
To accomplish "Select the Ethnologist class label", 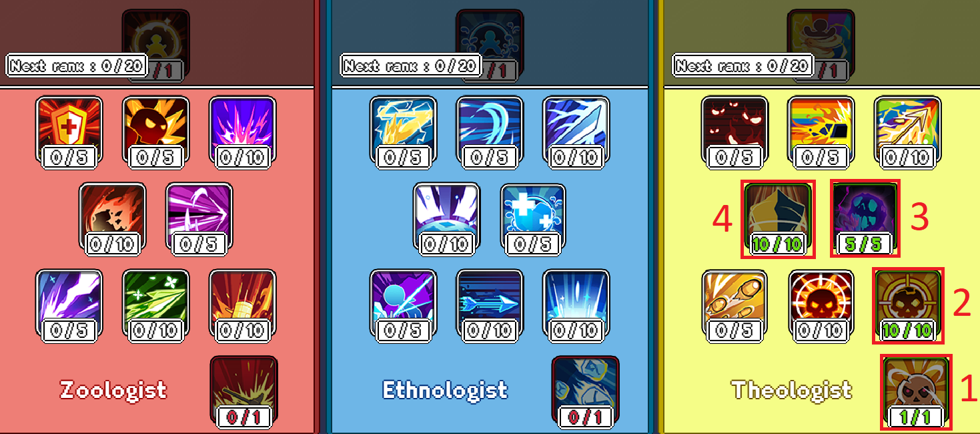I will [x=445, y=390].
